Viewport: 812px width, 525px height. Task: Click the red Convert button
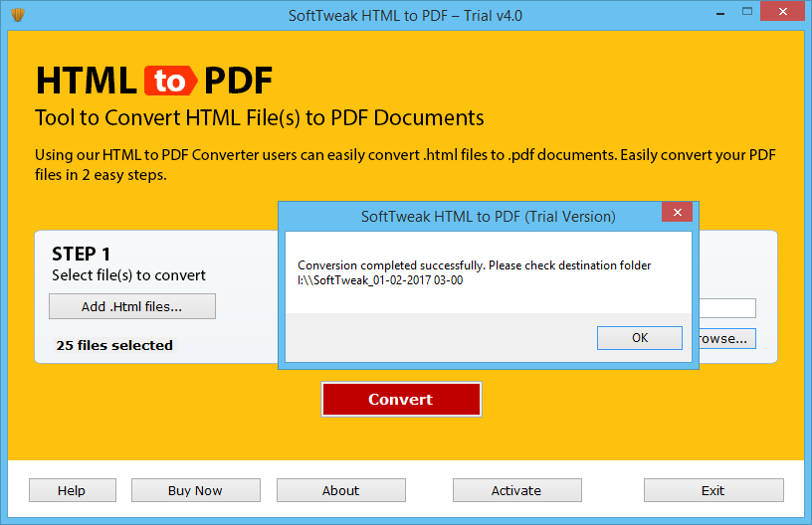pyautogui.click(x=401, y=400)
